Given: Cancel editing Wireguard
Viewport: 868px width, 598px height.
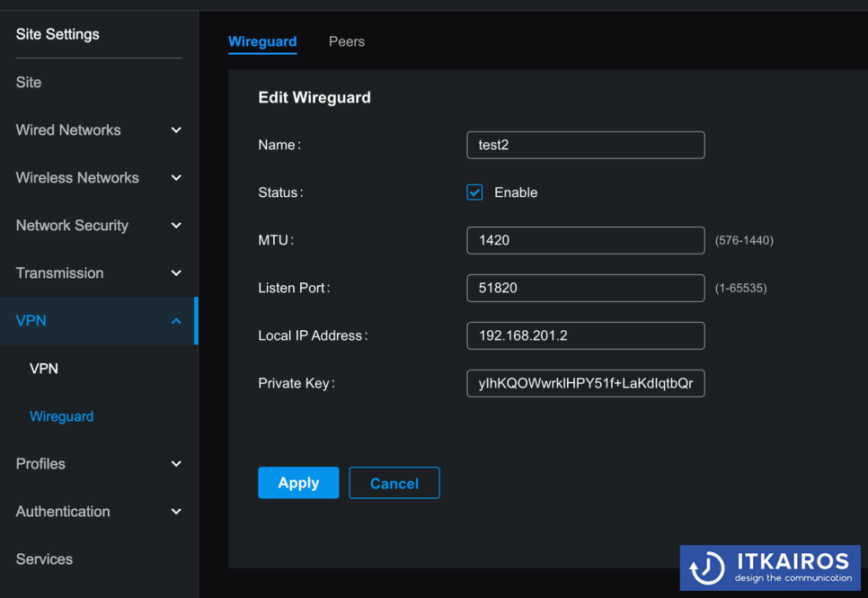Looking at the screenshot, I should click(x=394, y=483).
